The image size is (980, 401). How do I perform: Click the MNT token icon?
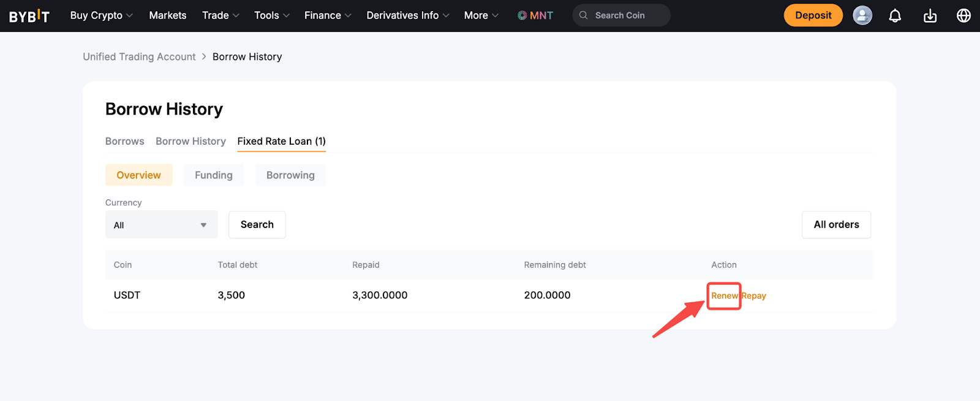tap(522, 15)
